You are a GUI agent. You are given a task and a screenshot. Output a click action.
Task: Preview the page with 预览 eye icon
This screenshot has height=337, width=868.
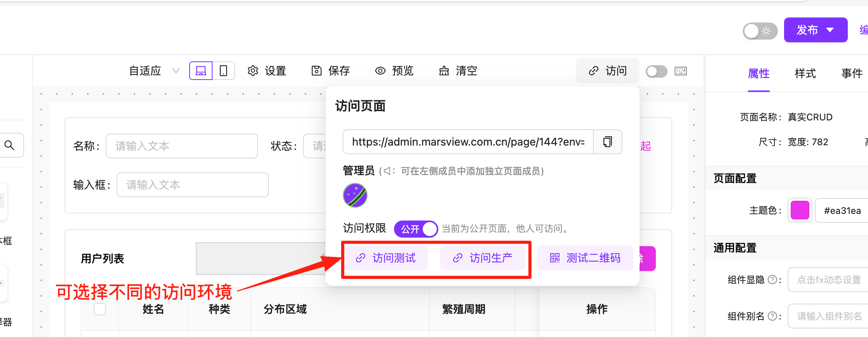click(394, 71)
